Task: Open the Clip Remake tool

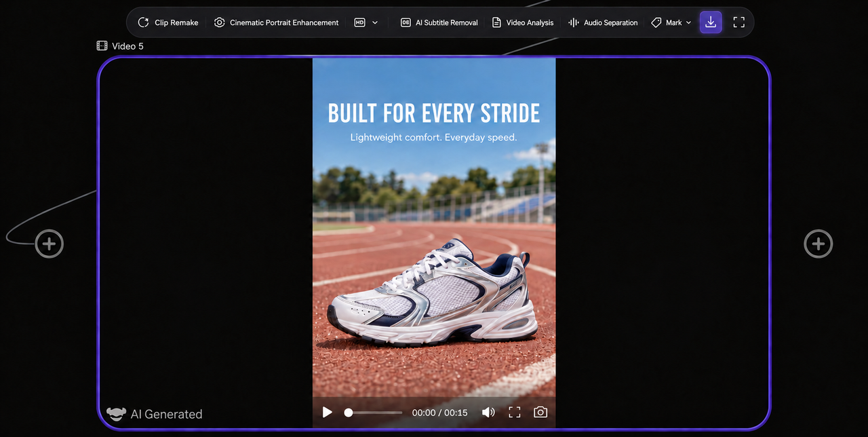Action: (x=168, y=22)
